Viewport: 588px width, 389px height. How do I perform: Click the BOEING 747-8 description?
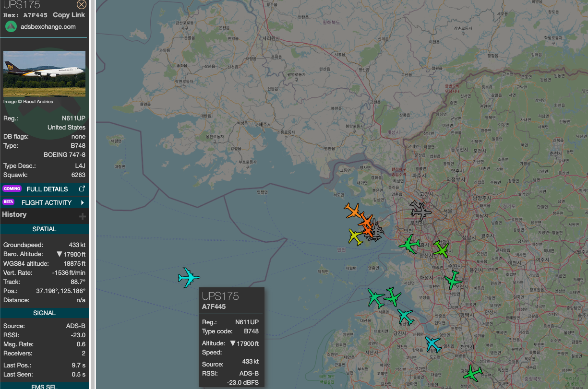click(64, 154)
